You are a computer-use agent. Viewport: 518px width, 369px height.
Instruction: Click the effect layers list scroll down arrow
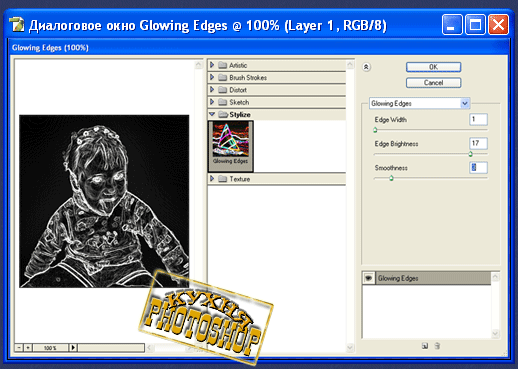495,333
